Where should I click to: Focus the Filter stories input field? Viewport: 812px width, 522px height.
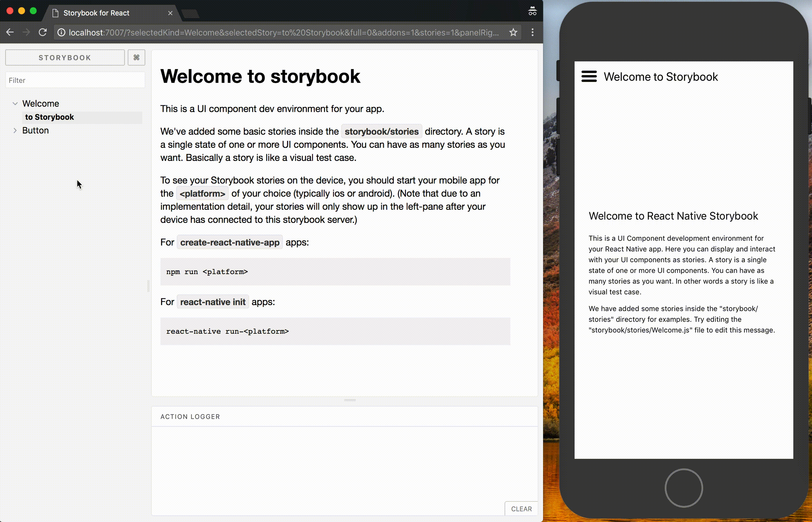[x=75, y=80]
